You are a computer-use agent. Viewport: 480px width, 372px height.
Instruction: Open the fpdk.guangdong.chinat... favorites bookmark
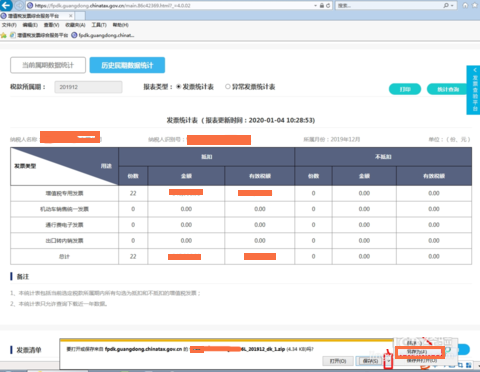pyautogui.click(x=103, y=35)
